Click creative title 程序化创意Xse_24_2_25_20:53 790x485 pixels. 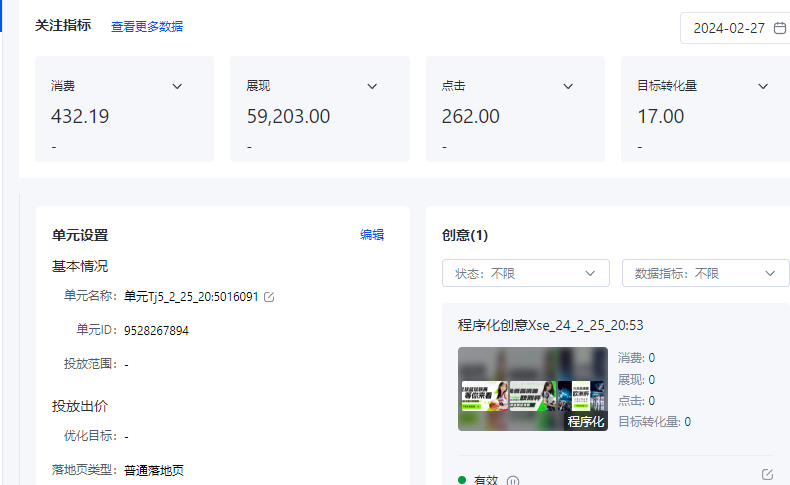550,325
